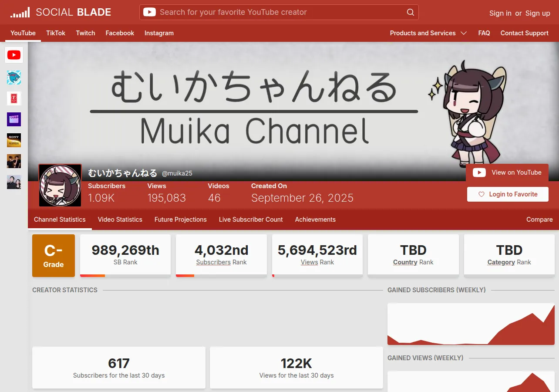Open the red T-logo channel avatar in sidebar
The height and width of the screenshot is (392, 559).
coord(14,98)
